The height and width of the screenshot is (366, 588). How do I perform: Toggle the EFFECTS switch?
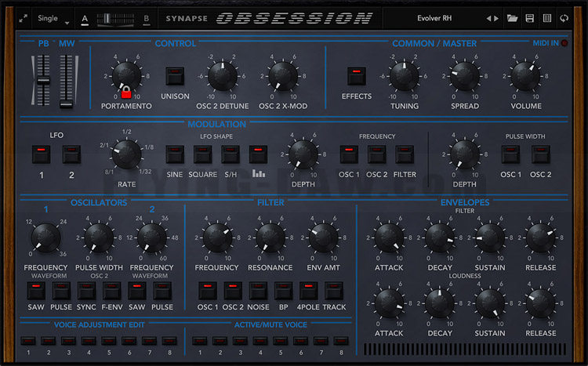tap(356, 76)
